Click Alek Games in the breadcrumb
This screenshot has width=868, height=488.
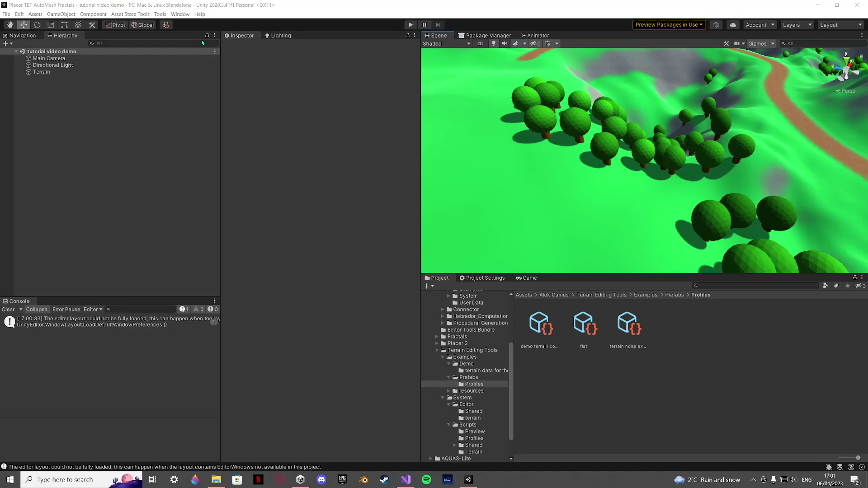[x=554, y=295]
